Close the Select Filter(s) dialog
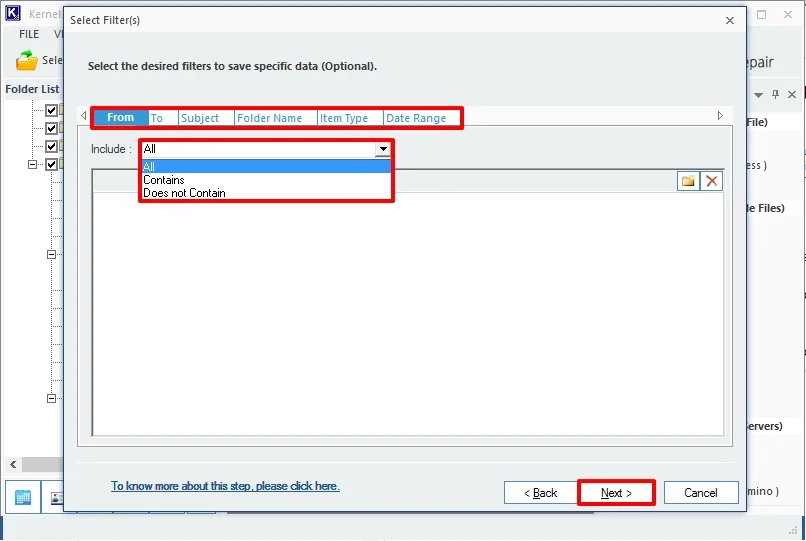This screenshot has width=806, height=541. tap(729, 20)
